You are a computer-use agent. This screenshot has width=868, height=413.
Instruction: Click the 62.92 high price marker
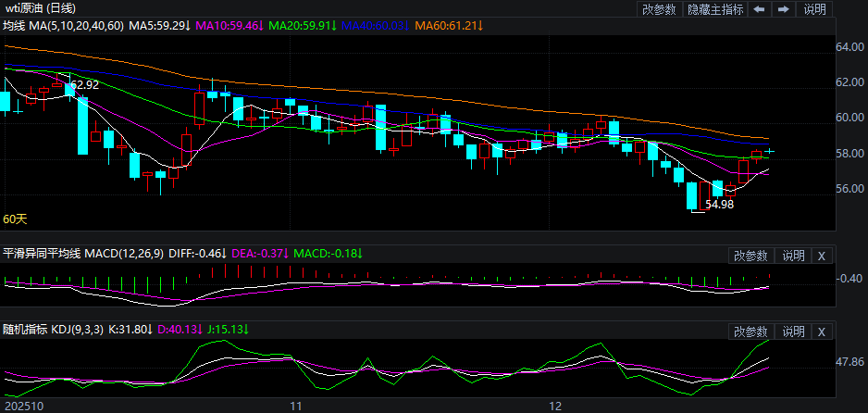coord(84,85)
